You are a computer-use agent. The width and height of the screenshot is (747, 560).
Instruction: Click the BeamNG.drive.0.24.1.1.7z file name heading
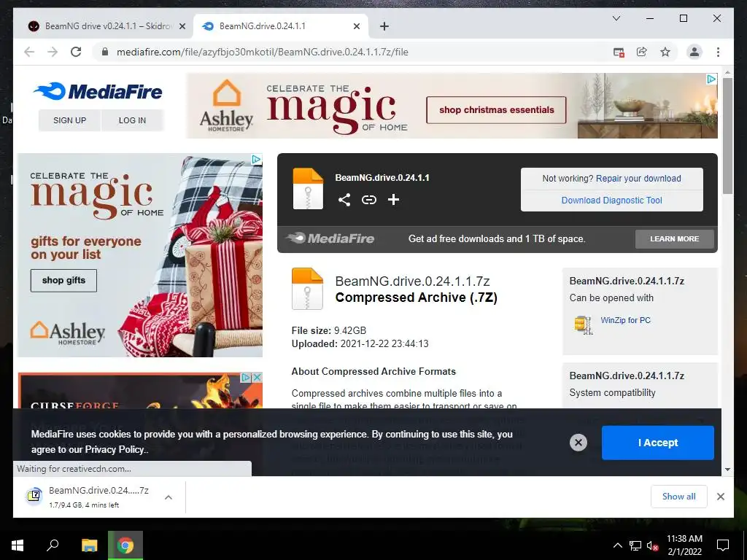click(413, 281)
